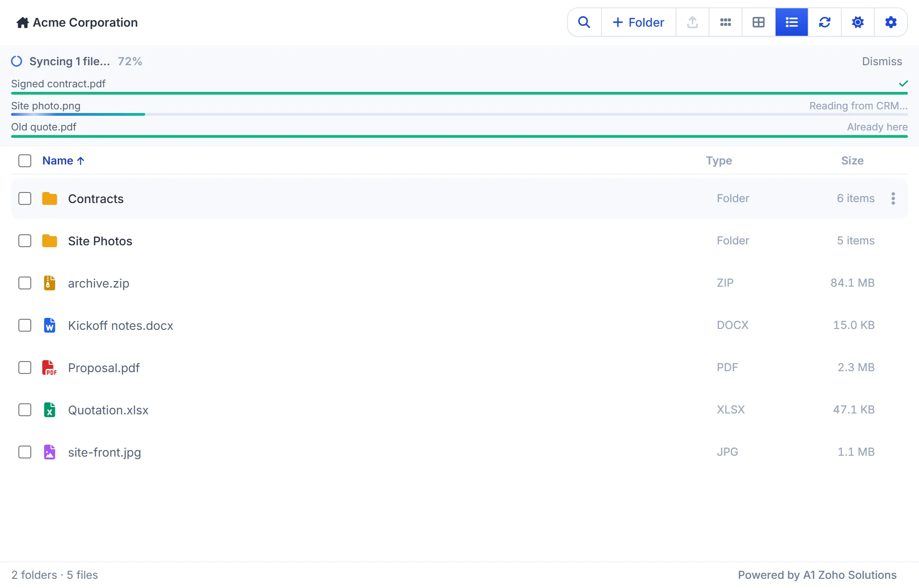Click the Excel icon for Quotation.xlsx
This screenshot has height=588, width=919.
(50, 410)
